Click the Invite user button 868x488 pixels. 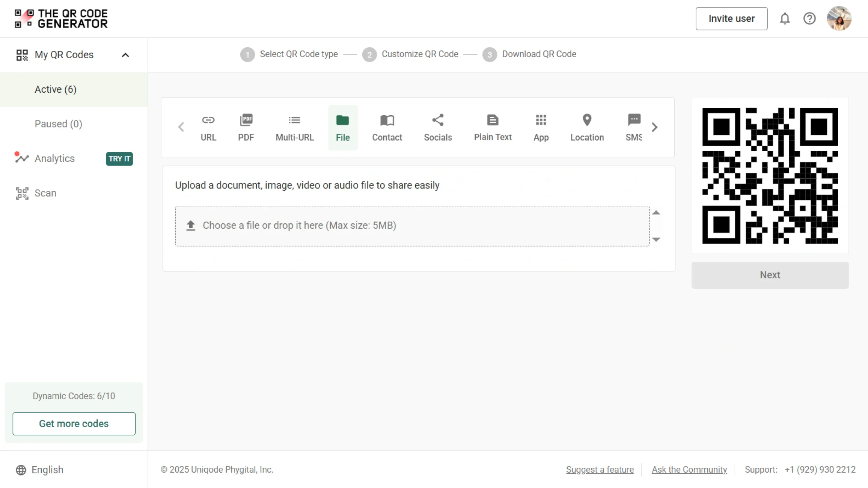(x=731, y=18)
